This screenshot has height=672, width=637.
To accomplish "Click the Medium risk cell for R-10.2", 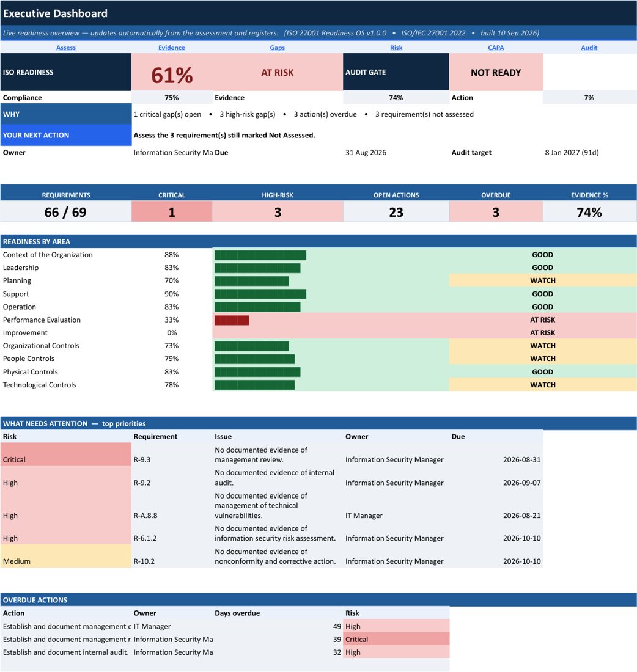I will tap(65, 557).
